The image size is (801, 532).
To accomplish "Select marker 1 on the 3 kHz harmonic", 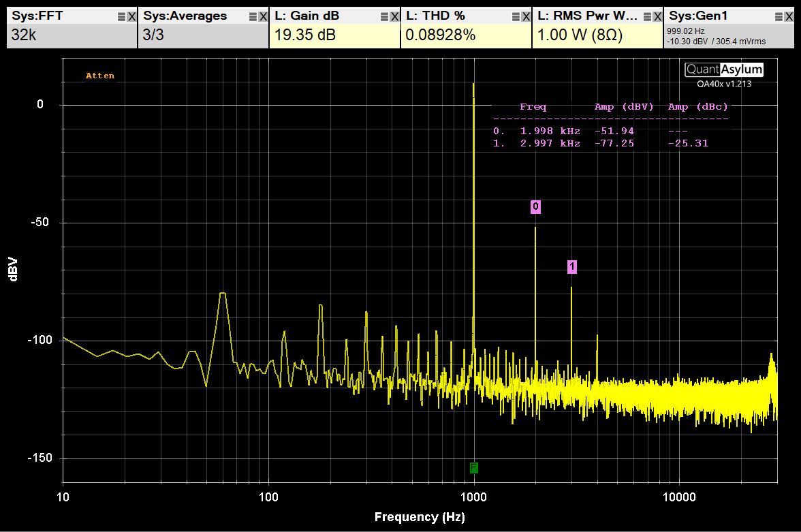I will 572,267.
